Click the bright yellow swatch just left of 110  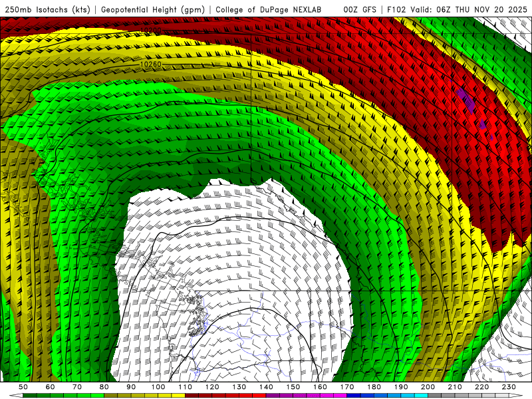coord(178,396)
